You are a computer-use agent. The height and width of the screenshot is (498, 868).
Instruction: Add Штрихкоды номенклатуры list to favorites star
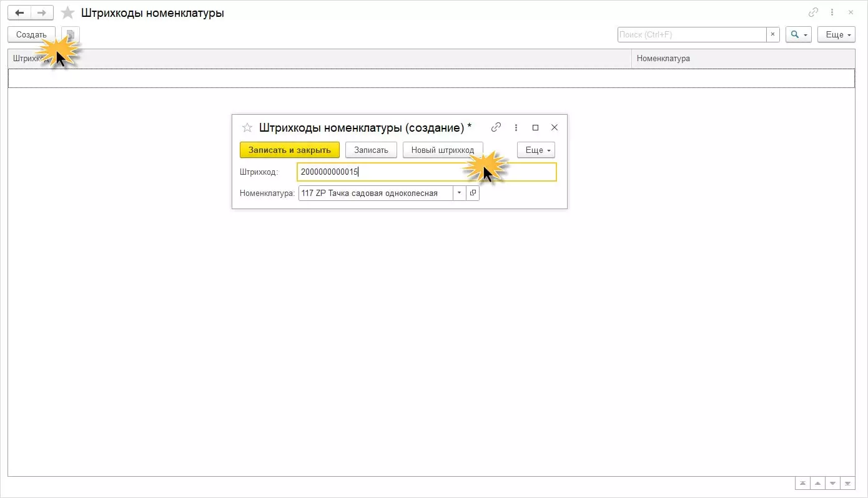(x=68, y=12)
